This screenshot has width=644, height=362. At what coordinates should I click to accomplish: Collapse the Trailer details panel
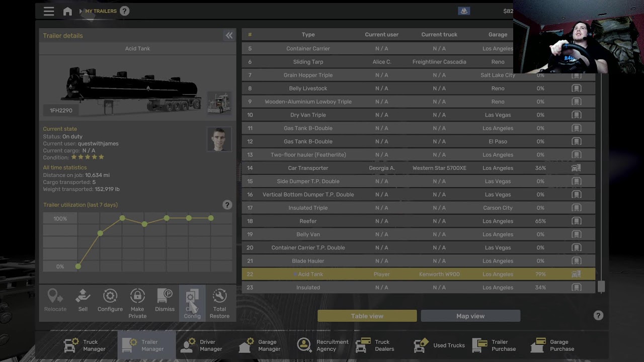coord(229,35)
